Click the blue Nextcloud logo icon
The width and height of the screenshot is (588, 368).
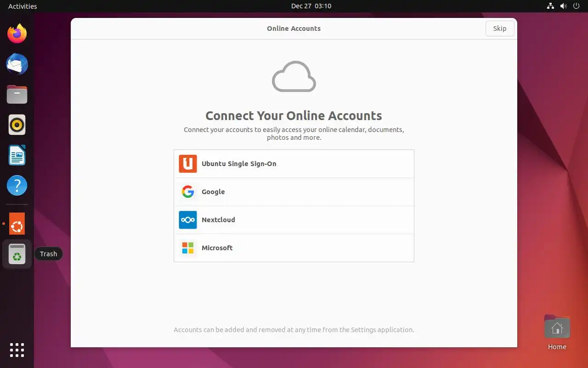point(188,220)
